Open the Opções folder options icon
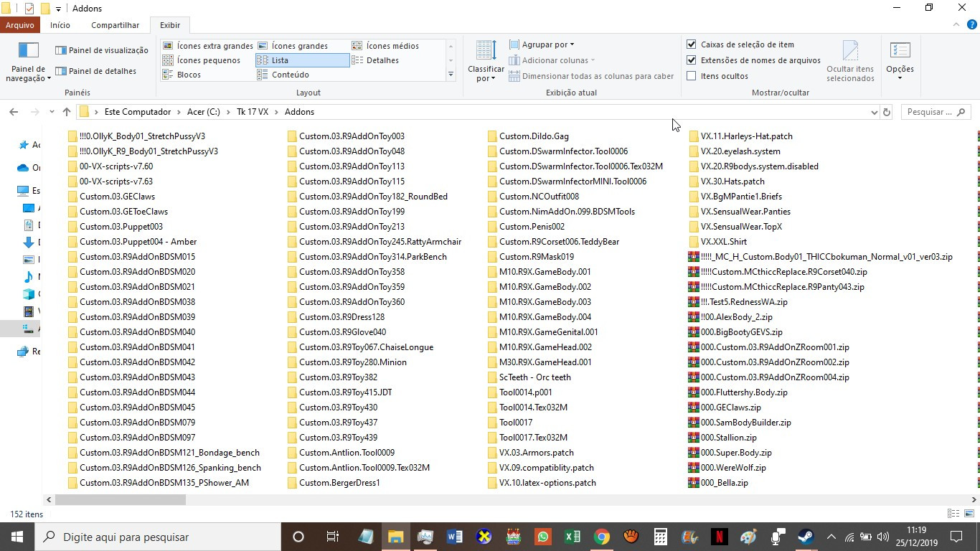Screen dimensions: 980x551 [x=900, y=52]
